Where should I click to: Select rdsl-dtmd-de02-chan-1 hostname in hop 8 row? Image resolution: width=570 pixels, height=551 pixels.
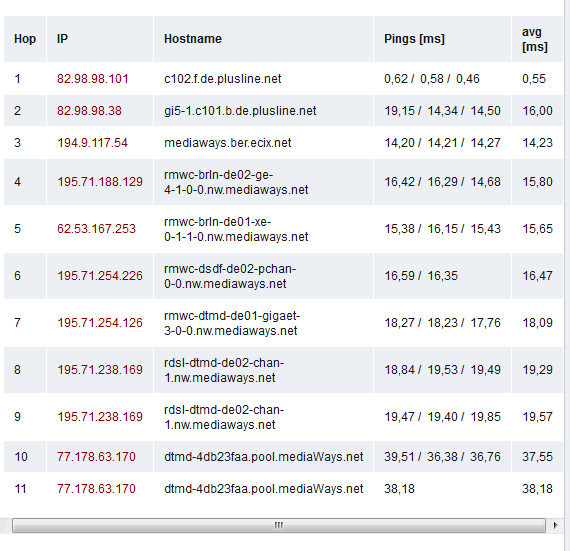224,370
